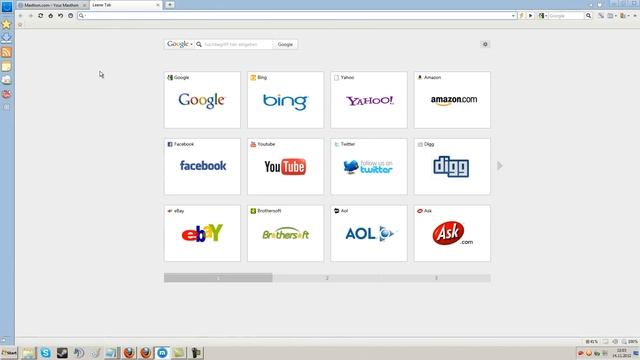Image resolution: width=640 pixels, height=360 pixels.
Task: Open the Amazon quick access tile
Action: [452, 100]
